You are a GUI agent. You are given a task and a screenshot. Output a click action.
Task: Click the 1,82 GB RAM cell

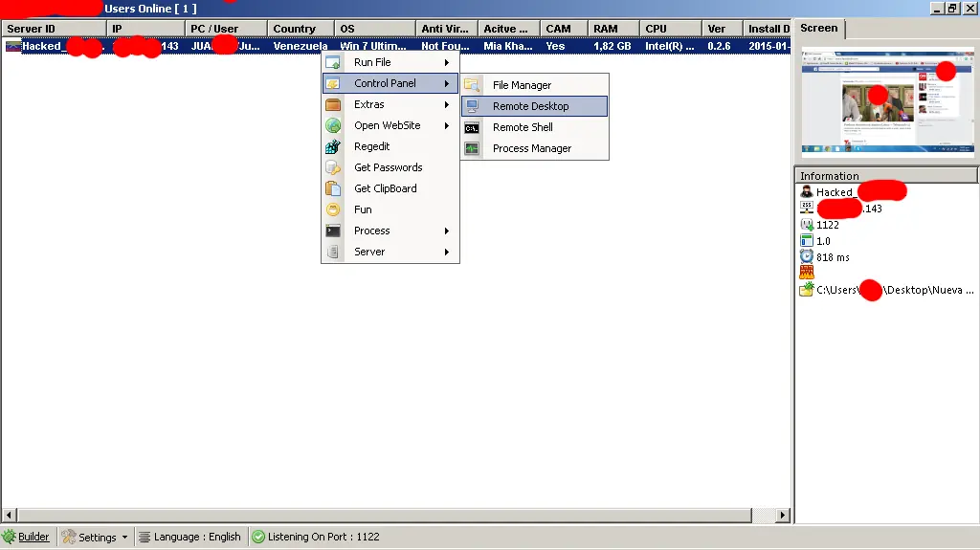[612, 46]
